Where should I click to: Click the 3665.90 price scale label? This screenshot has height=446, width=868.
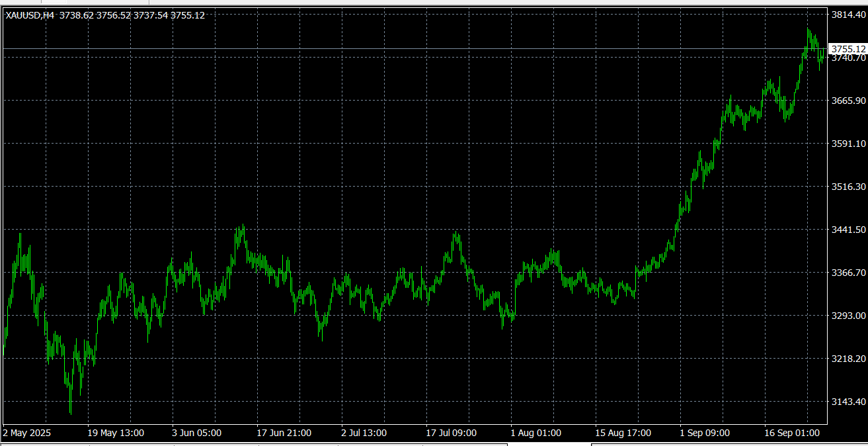(x=848, y=101)
